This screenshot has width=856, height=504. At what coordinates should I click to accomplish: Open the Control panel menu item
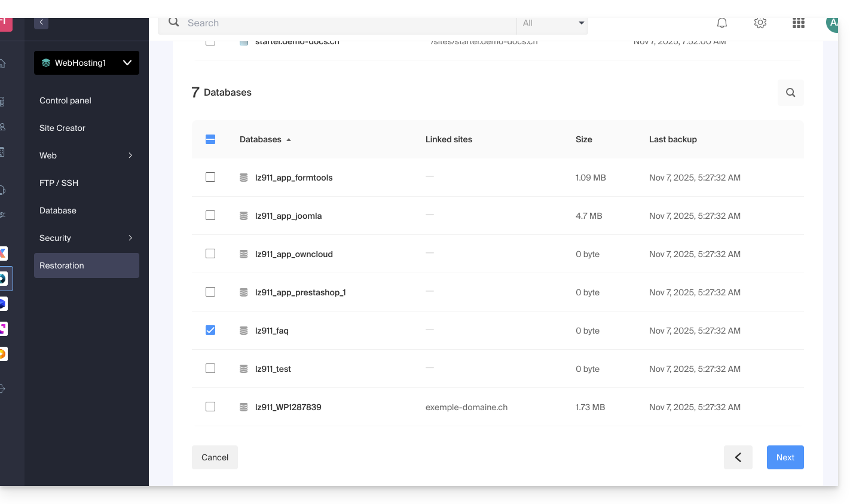pyautogui.click(x=65, y=100)
